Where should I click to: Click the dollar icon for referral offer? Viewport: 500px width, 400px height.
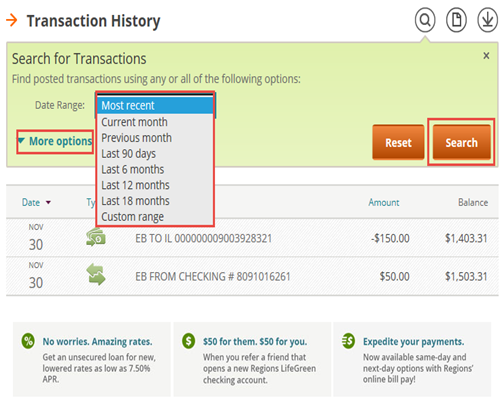click(189, 341)
